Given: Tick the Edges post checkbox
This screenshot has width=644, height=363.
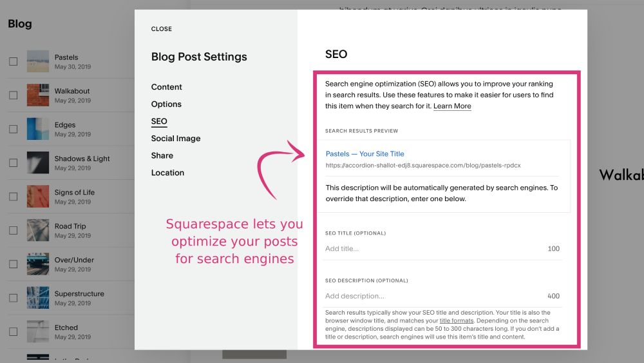Looking at the screenshot, I should point(13,129).
